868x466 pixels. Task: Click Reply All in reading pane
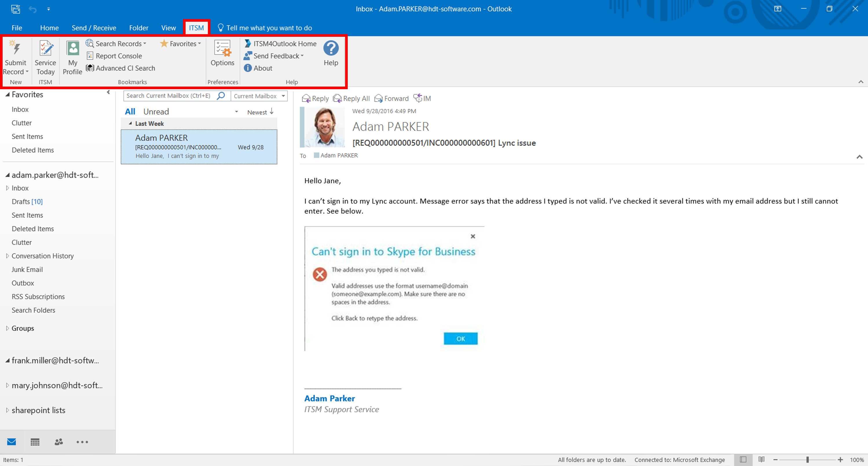(351, 98)
